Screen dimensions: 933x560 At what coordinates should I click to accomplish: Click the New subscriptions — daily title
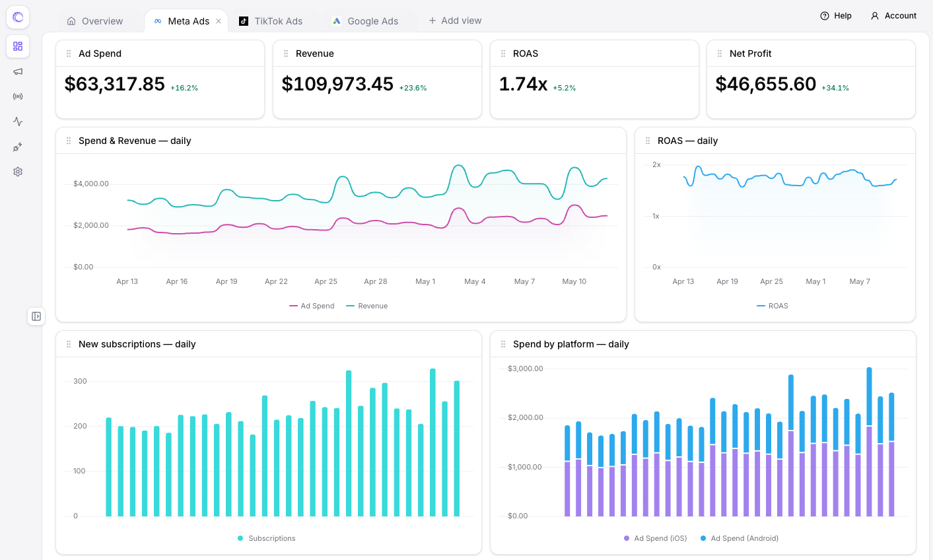click(137, 344)
